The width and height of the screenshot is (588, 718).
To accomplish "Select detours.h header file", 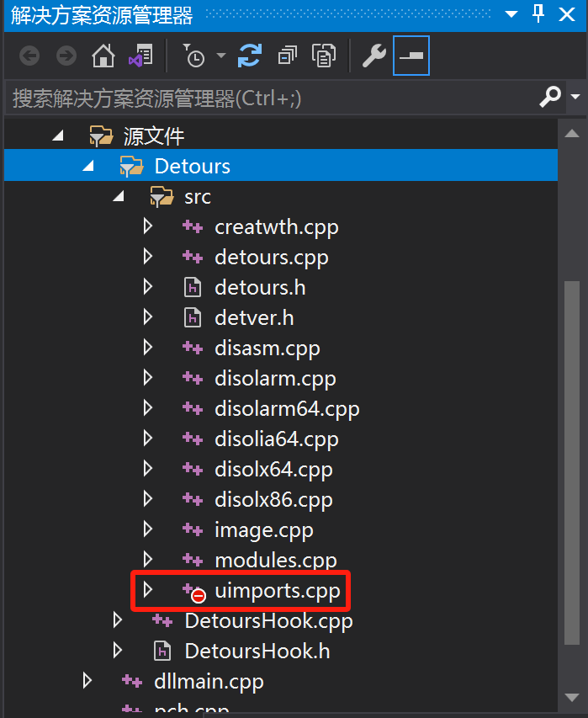I will click(x=260, y=288).
